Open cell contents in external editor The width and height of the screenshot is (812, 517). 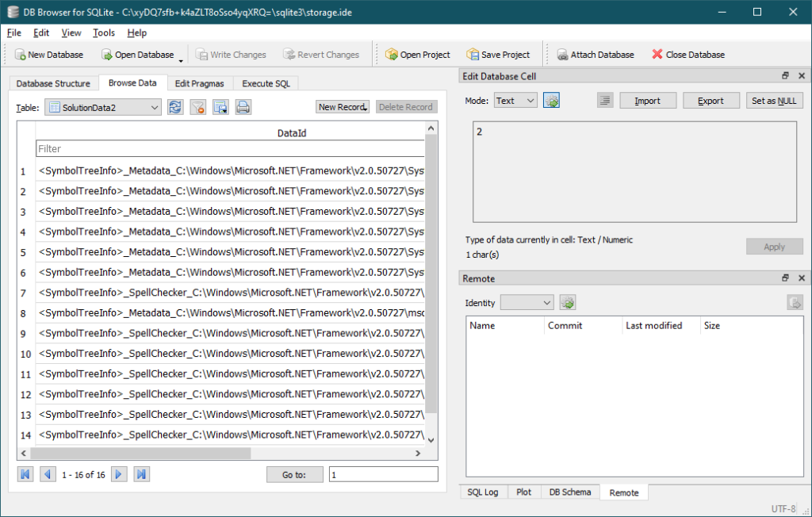(551, 101)
